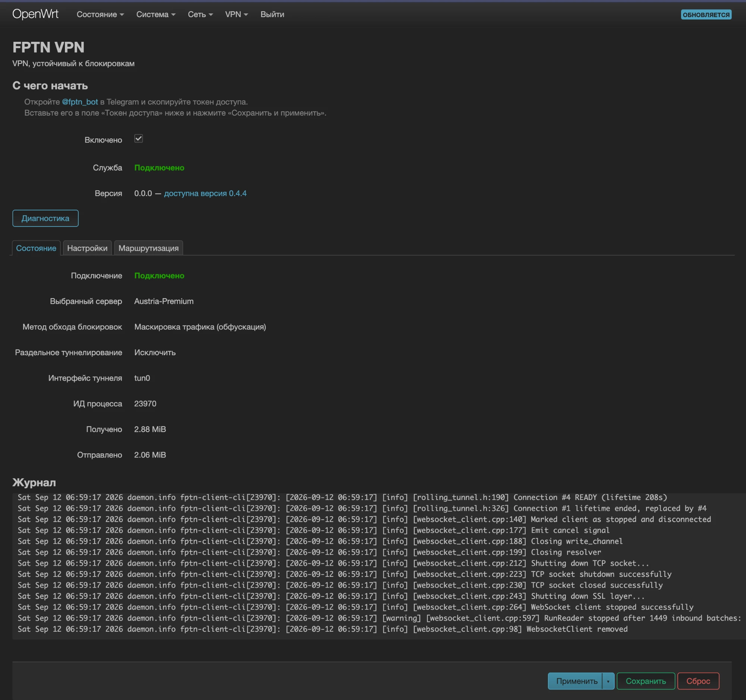746x700 pixels.
Task: Click the Сброс button
Action: [x=698, y=681]
